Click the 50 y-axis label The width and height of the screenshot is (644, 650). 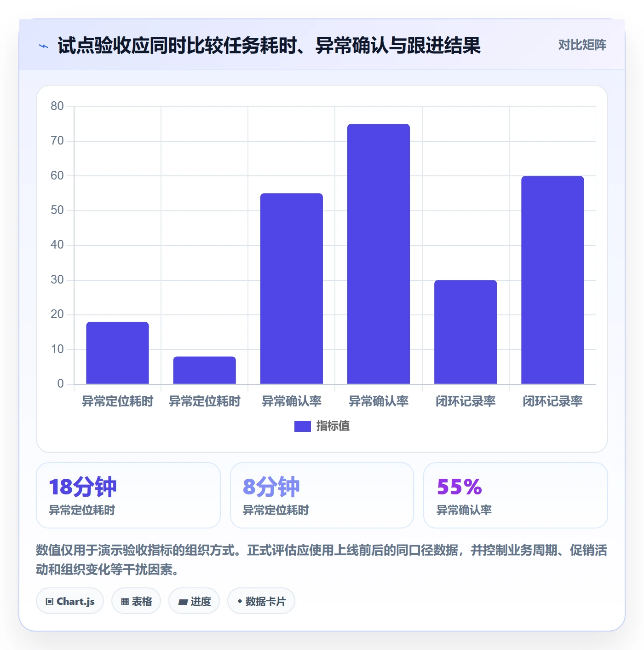click(x=57, y=210)
